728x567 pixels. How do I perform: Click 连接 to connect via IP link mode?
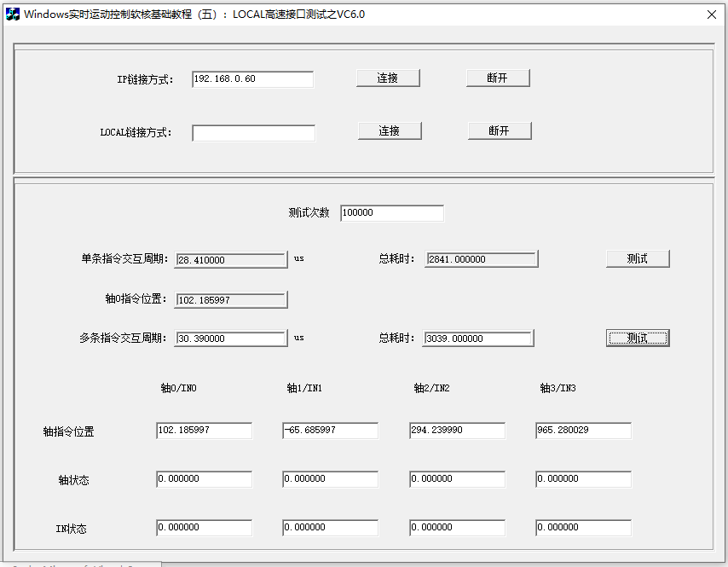(388, 77)
